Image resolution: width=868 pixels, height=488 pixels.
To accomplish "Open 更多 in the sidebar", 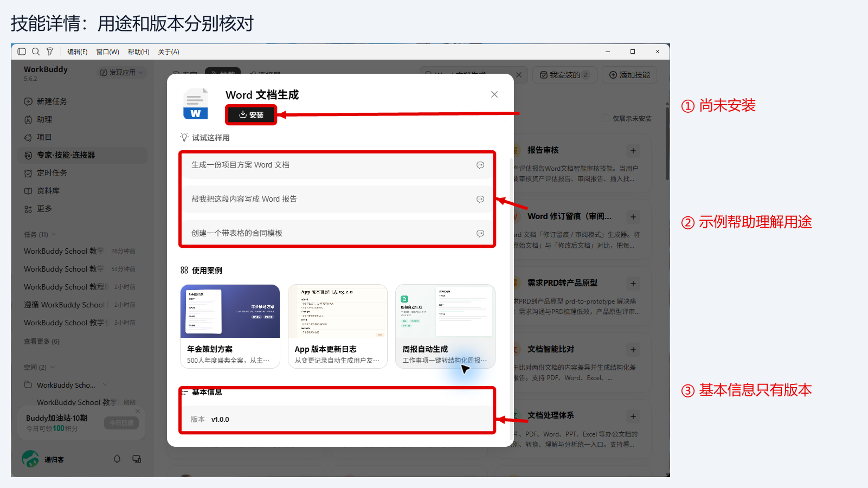I will (82, 209).
